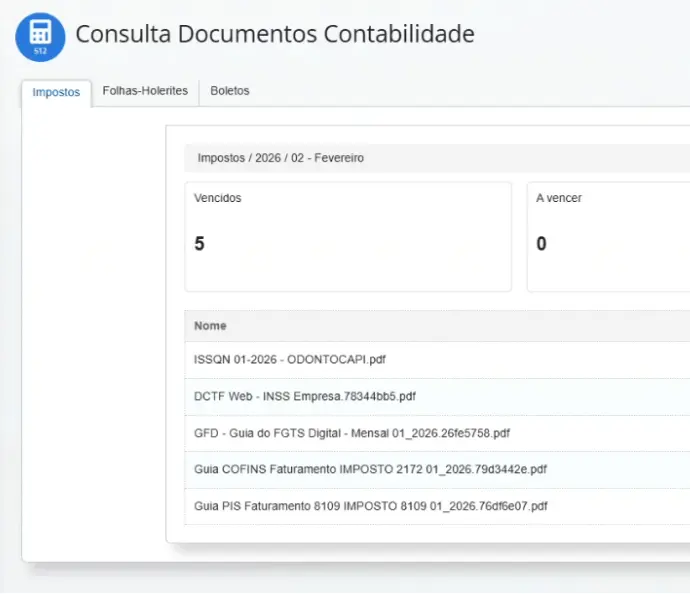Open DCTF Web - INSS Empresa.78344bb5.pdf
Image resolution: width=690 pixels, height=594 pixels.
pyautogui.click(x=305, y=396)
